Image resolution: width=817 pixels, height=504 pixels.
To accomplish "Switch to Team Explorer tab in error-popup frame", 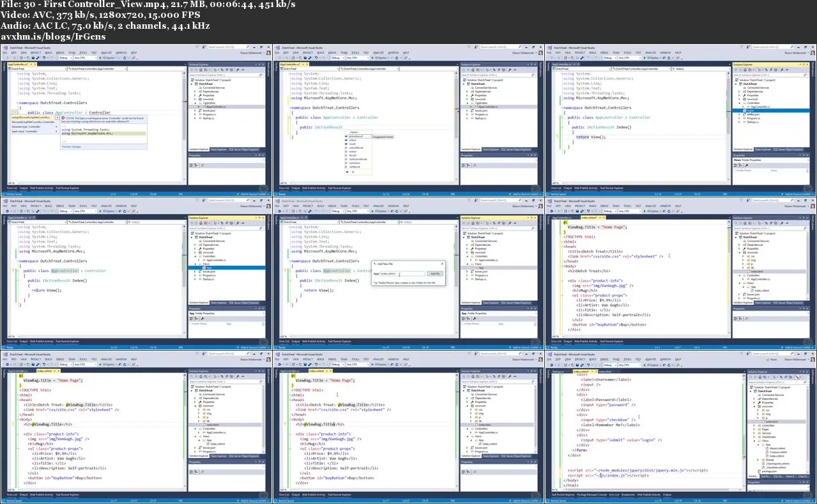I will (x=218, y=149).
